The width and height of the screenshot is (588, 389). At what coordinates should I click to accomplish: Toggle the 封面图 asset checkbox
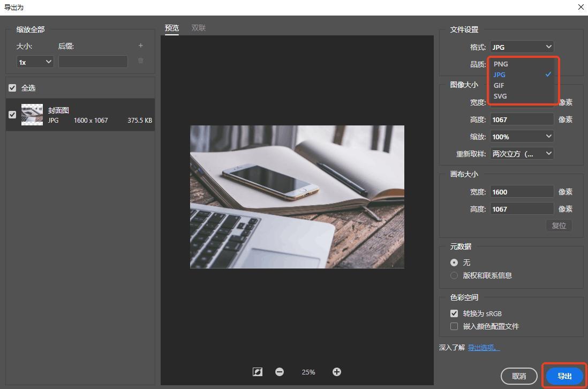click(x=12, y=115)
